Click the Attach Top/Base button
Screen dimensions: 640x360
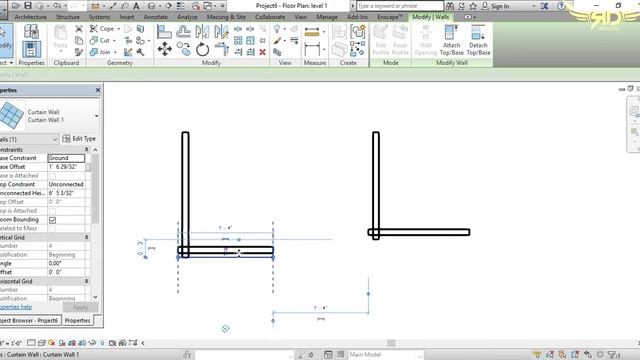click(x=451, y=40)
